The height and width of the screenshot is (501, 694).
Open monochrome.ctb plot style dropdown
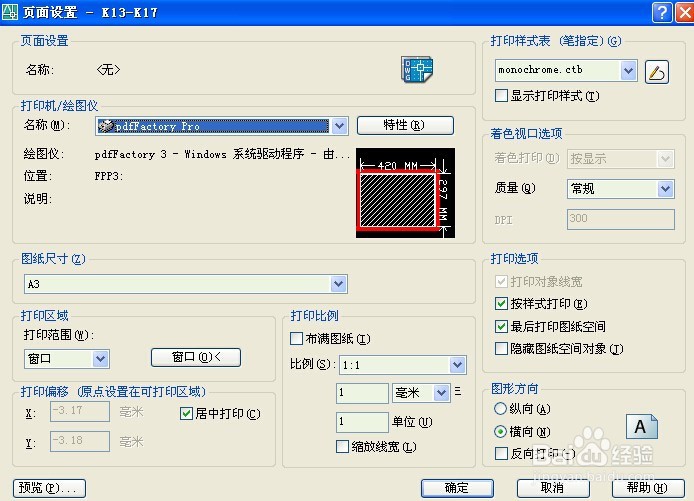[x=628, y=70]
